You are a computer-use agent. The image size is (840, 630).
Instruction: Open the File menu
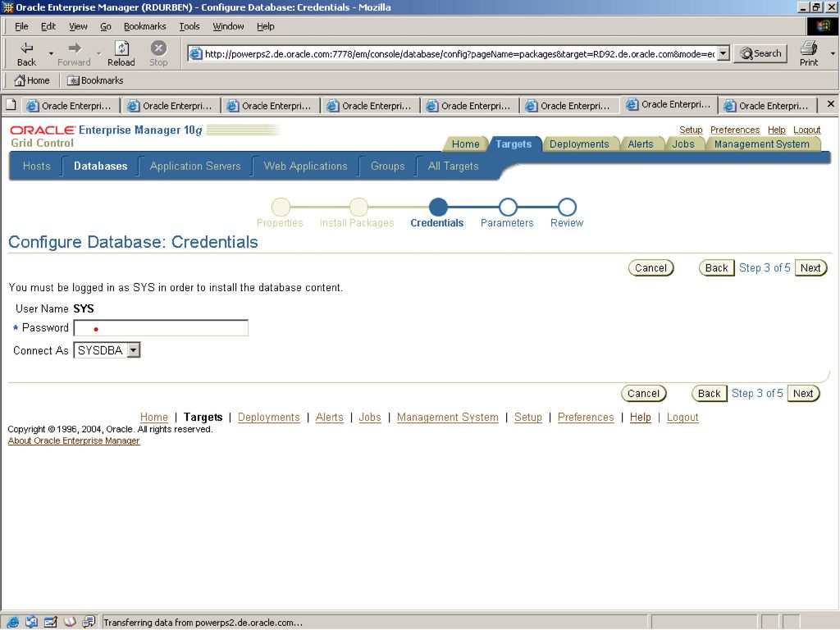21,26
